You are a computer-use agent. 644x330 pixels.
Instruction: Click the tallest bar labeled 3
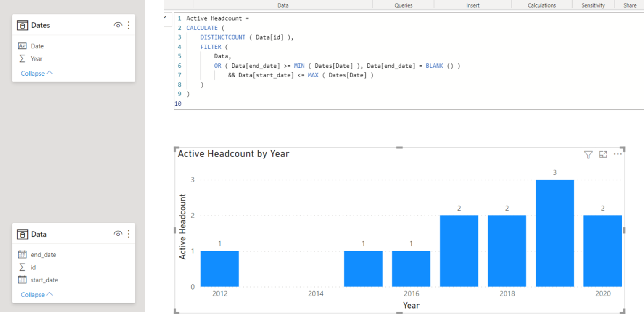(554, 233)
